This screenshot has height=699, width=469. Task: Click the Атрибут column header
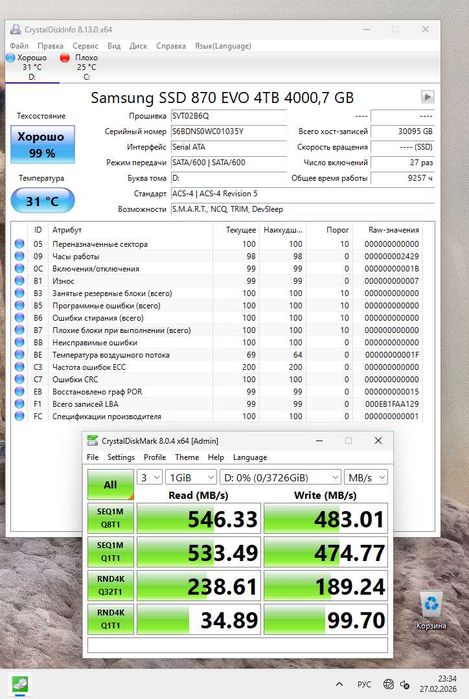pyautogui.click(x=129, y=230)
